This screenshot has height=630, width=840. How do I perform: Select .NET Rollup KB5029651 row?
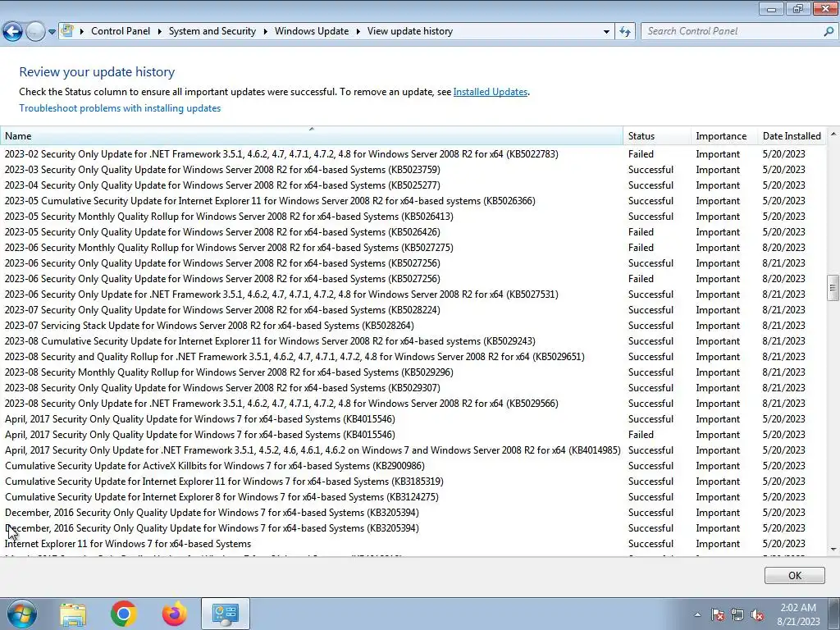pos(413,357)
